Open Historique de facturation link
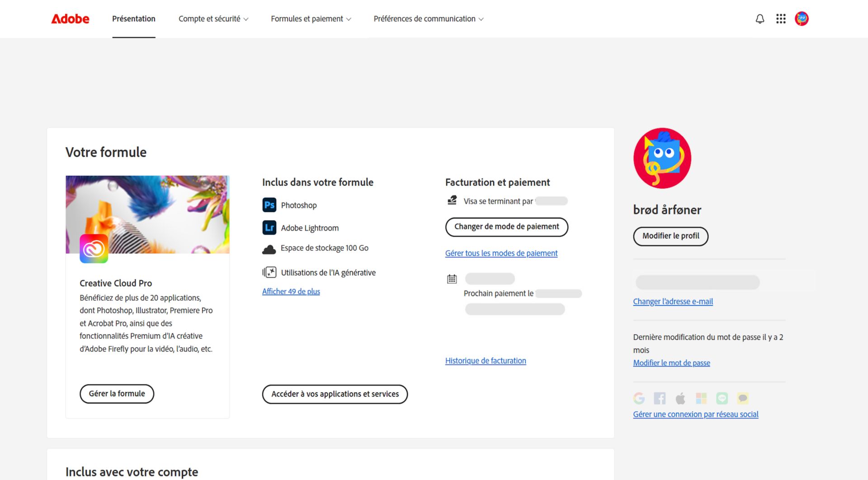The image size is (868, 480). (x=485, y=361)
